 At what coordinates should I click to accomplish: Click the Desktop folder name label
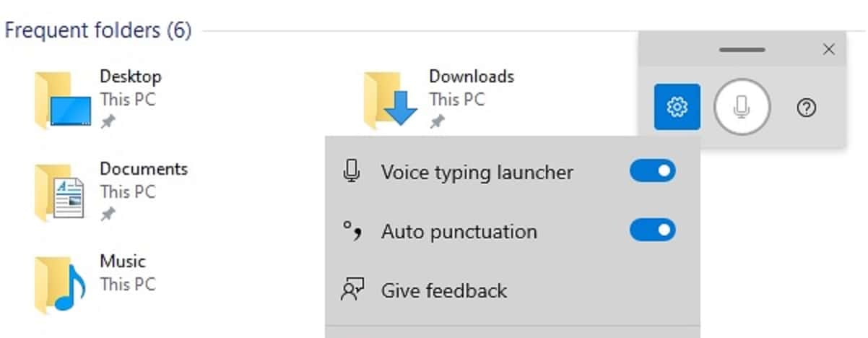[131, 76]
